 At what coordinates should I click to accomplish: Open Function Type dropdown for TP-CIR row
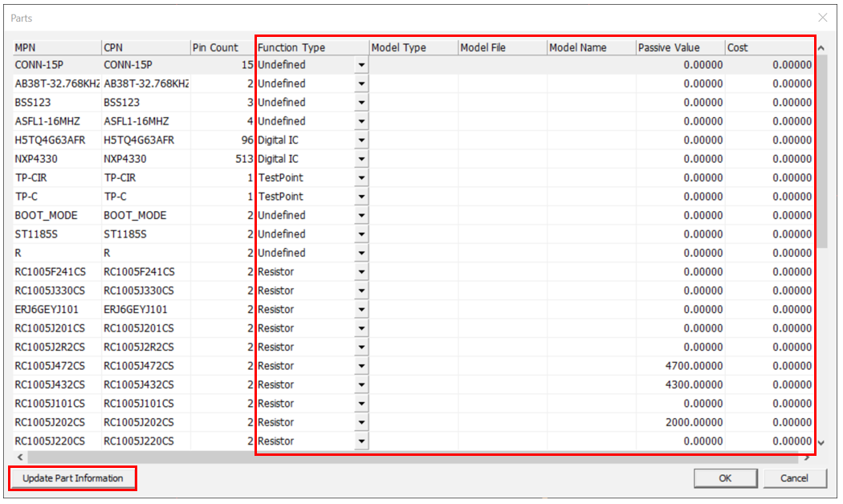pos(361,178)
